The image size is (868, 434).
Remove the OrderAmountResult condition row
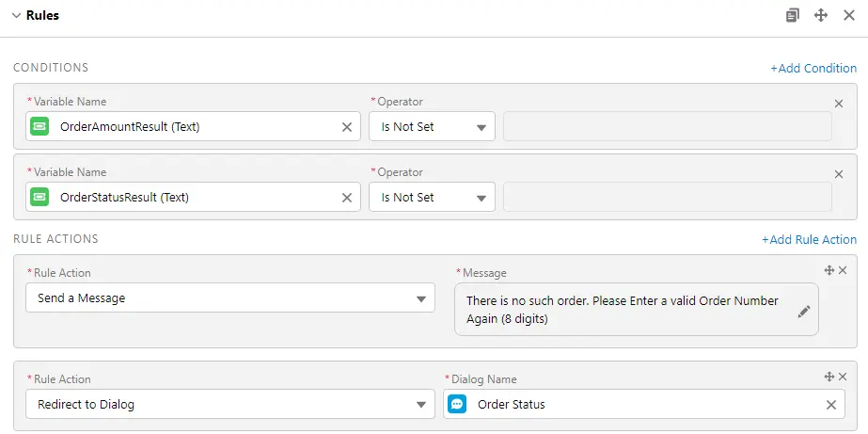(x=839, y=104)
